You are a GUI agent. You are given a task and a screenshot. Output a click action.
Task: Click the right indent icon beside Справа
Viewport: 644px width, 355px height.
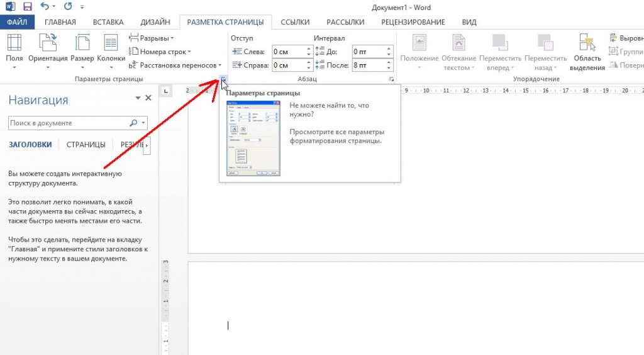click(x=237, y=65)
